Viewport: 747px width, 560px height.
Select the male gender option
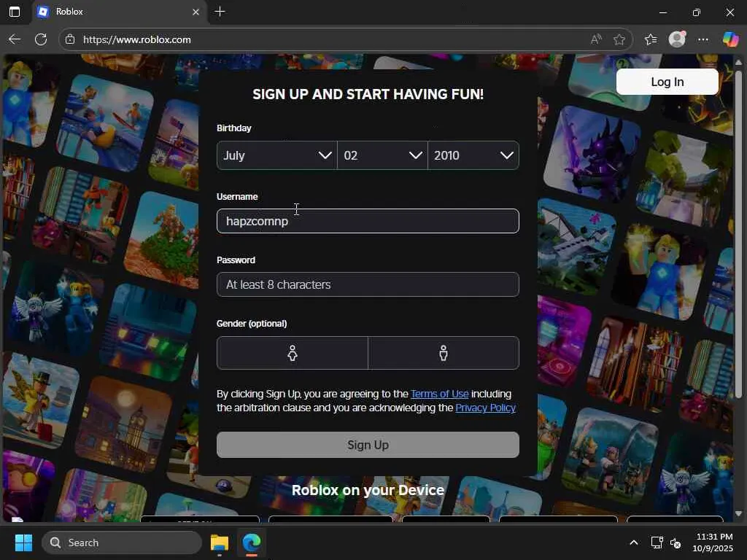[444, 353]
